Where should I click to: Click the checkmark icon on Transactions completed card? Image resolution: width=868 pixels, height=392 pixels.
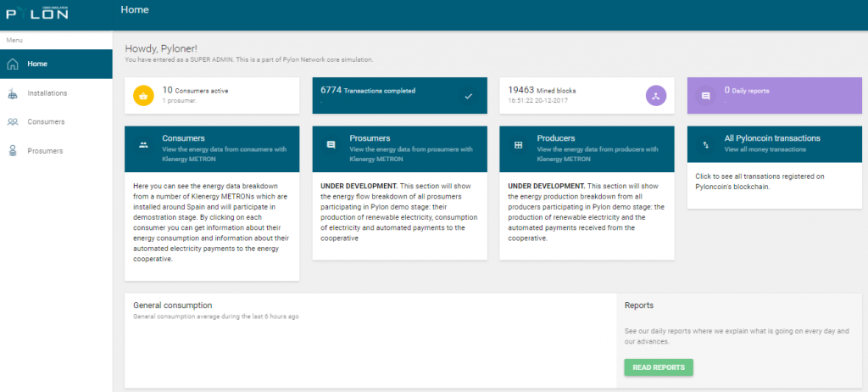pyautogui.click(x=468, y=96)
